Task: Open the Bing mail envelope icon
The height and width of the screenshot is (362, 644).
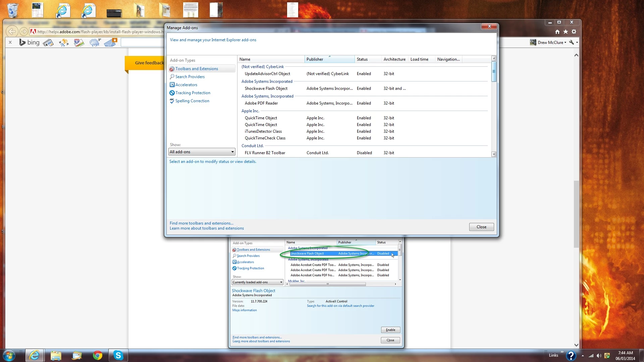Action: (x=110, y=43)
